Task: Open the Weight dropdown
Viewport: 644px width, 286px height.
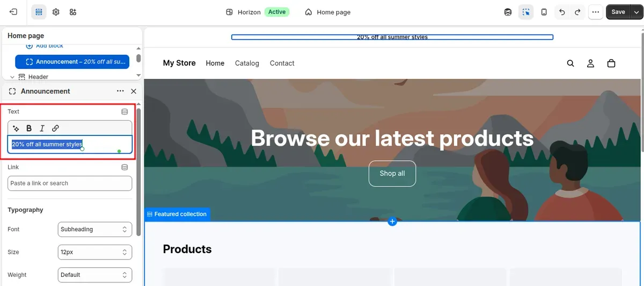Action: 94,275
